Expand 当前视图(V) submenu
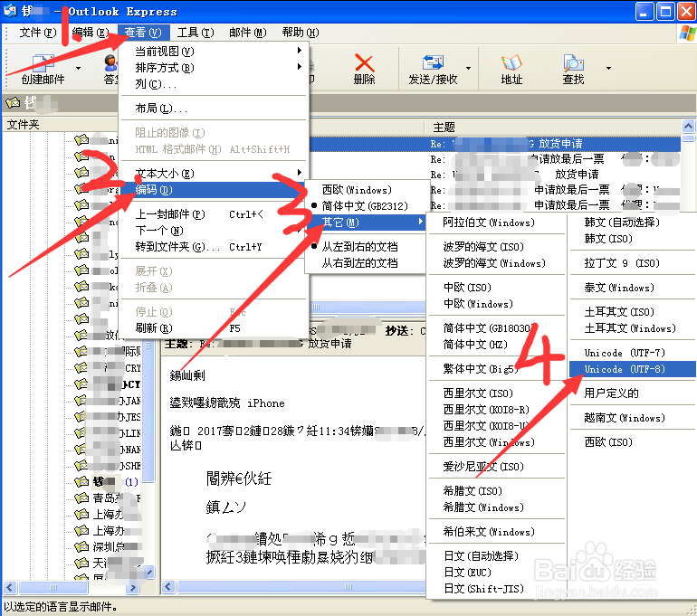 tap(214, 52)
